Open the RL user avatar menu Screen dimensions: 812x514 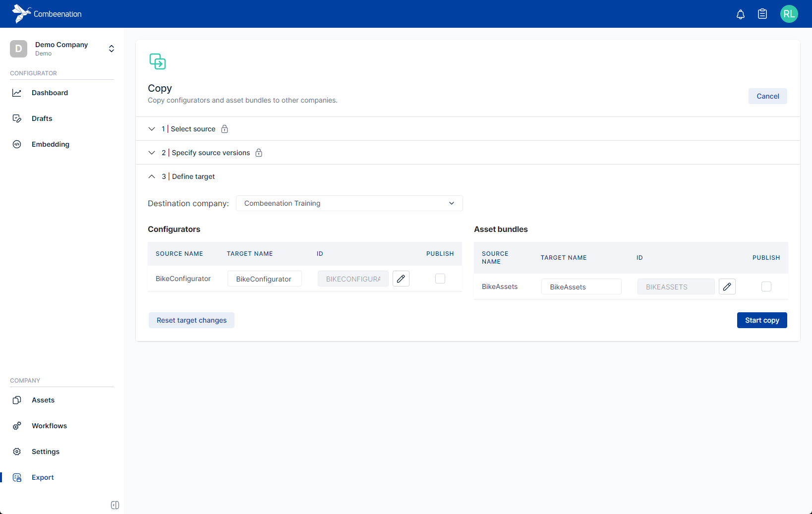coord(789,14)
